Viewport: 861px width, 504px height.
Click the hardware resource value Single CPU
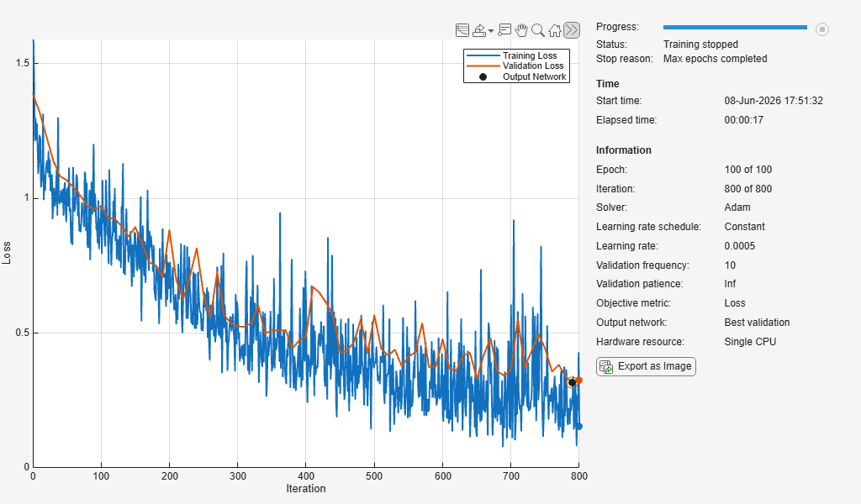750,342
